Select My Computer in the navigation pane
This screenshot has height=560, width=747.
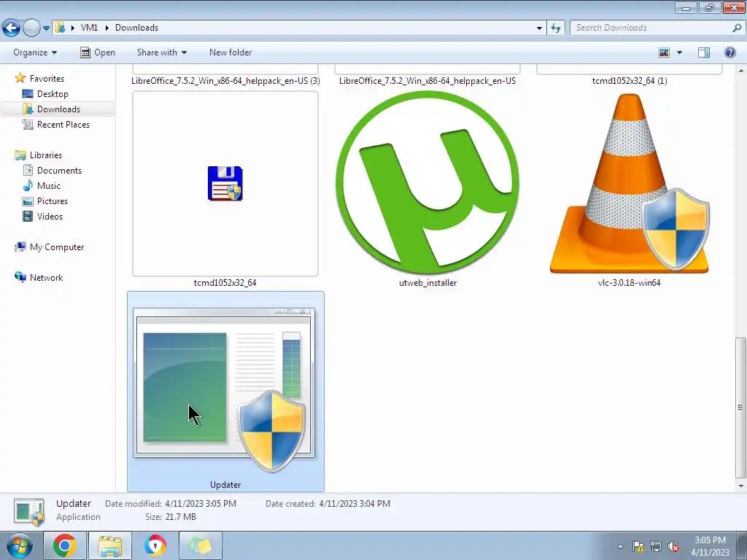[57, 247]
